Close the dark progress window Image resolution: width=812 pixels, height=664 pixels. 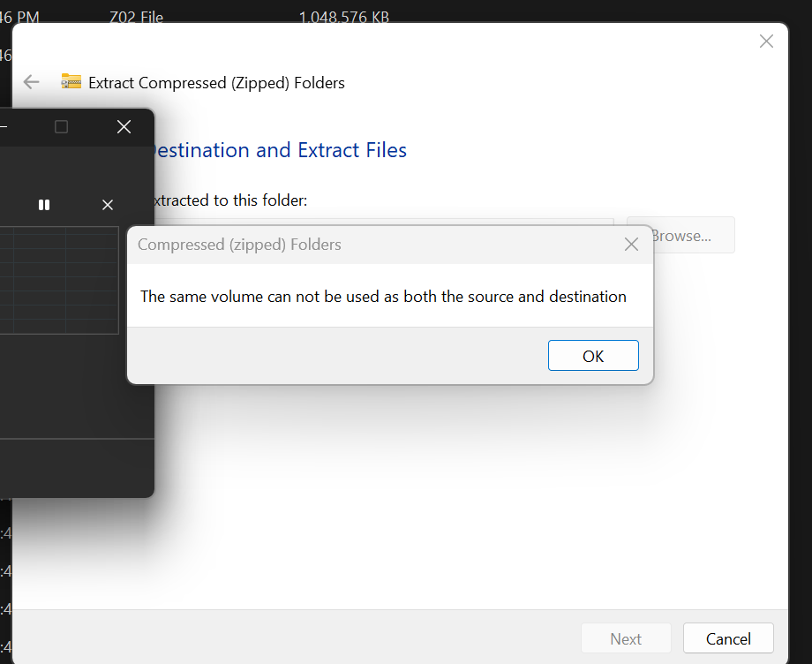pos(124,127)
